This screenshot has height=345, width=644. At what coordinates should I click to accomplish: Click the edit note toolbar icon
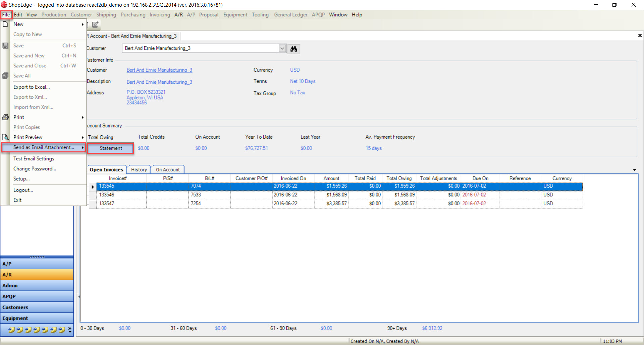[x=95, y=24]
